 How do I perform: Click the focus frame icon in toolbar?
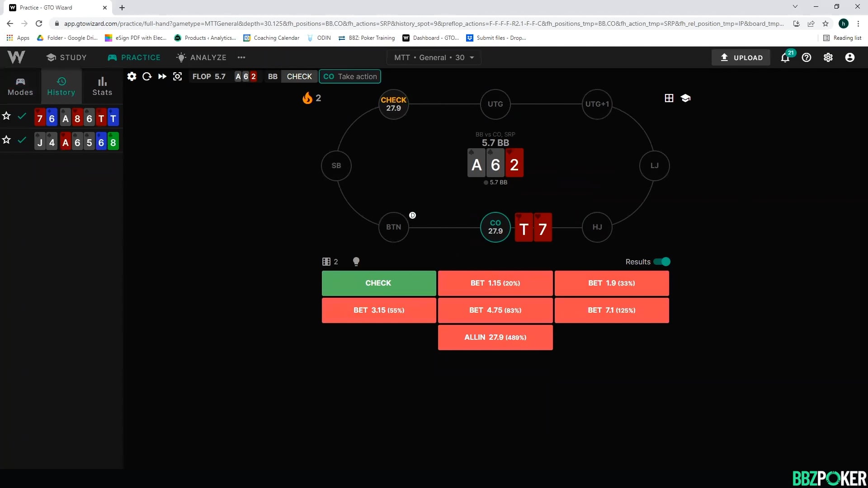tap(178, 76)
